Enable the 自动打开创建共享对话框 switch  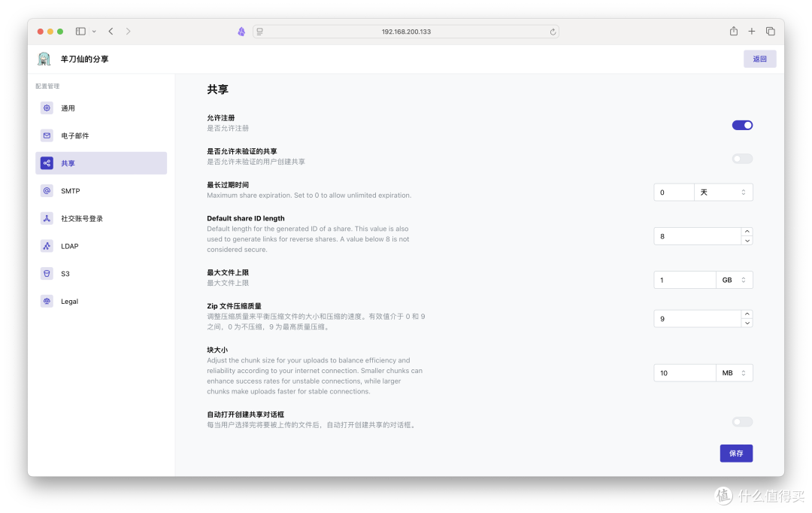click(742, 422)
